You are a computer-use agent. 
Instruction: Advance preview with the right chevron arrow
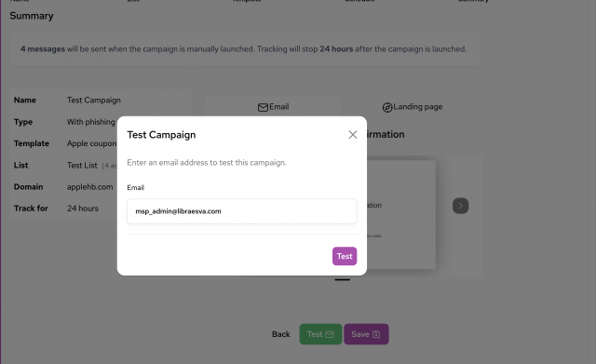click(460, 206)
